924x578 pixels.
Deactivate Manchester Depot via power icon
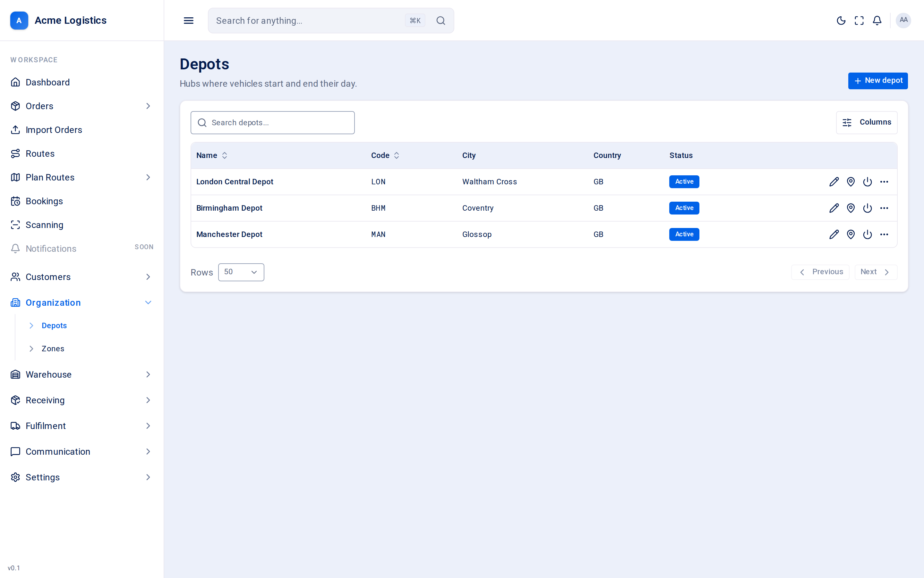click(x=868, y=234)
